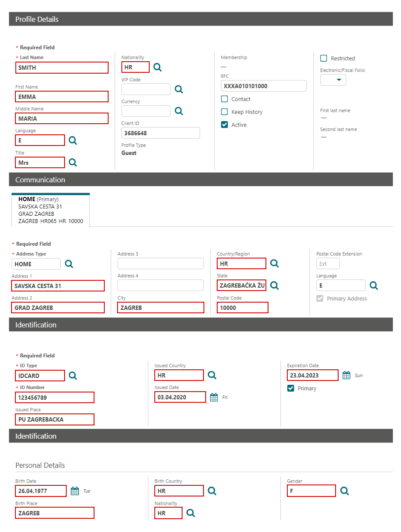Open Nationality lookup in Profile Details
This screenshot has height=532, width=401.
pyautogui.click(x=157, y=67)
